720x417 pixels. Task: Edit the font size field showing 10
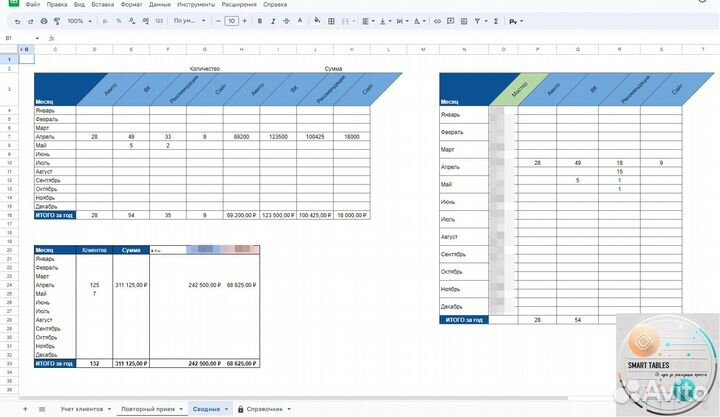coord(231,21)
